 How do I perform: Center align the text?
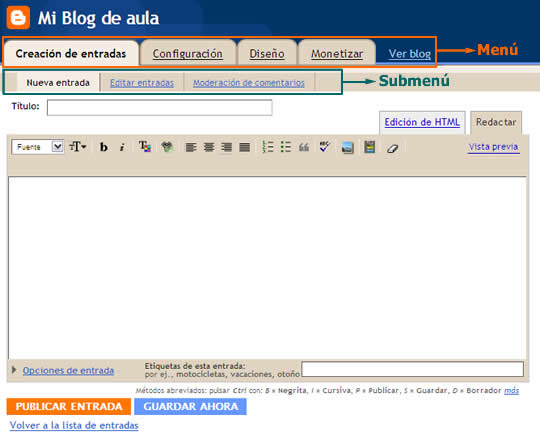[209, 147]
